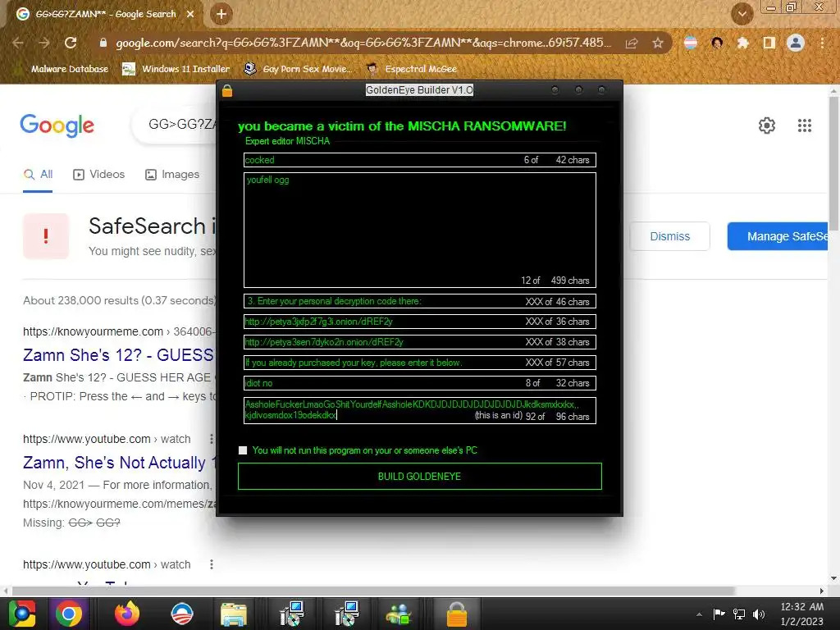The height and width of the screenshot is (630, 840).
Task: Show hidden system tray icons
Action: click(699, 614)
